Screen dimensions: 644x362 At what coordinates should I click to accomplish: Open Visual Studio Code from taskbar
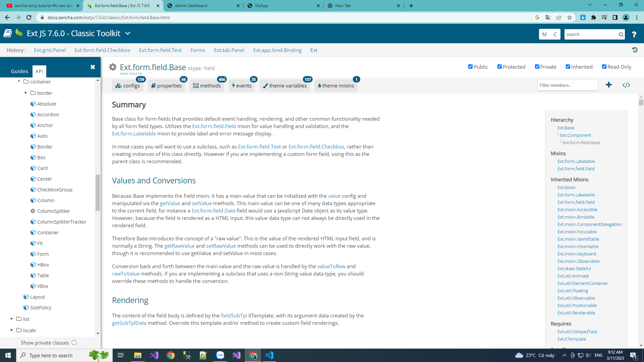(269, 355)
